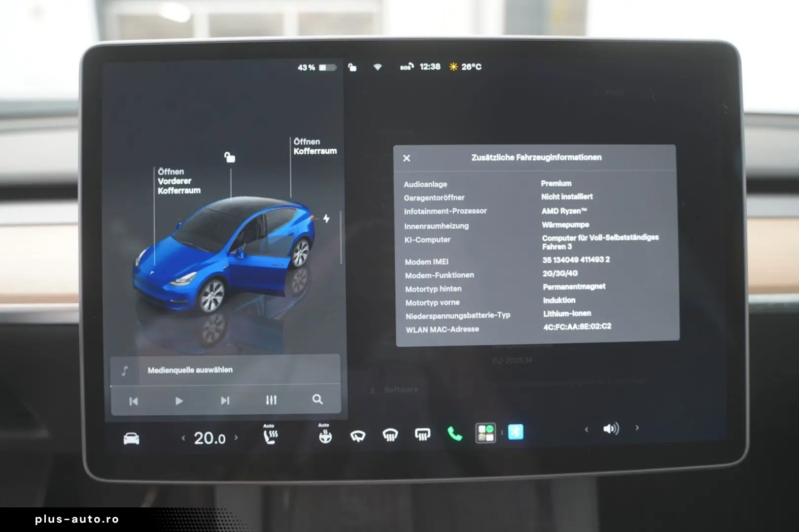Open the front trunk via Vorderer Kofferraum
The width and height of the screenshot is (799, 532).
tap(179, 181)
